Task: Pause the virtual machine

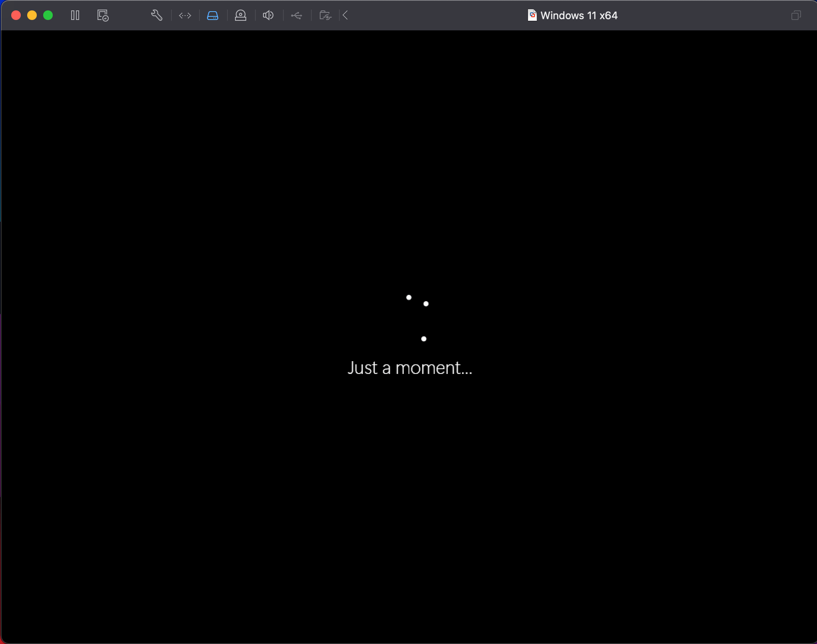Action: 75,16
